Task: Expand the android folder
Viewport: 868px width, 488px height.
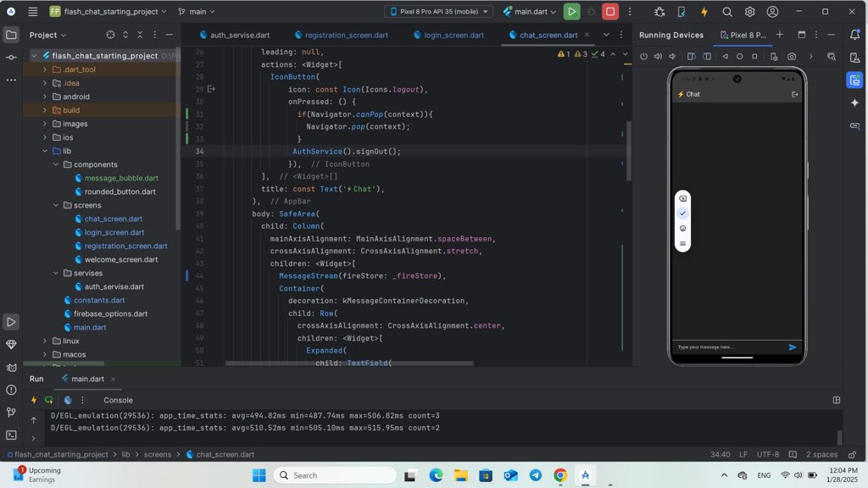Action: tap(45, 97)
